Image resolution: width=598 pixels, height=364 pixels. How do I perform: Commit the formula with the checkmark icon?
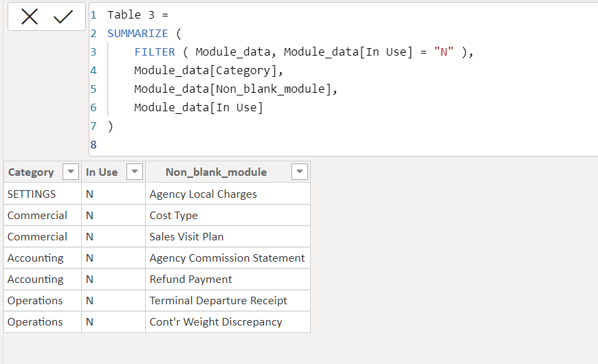coord(63,16)
